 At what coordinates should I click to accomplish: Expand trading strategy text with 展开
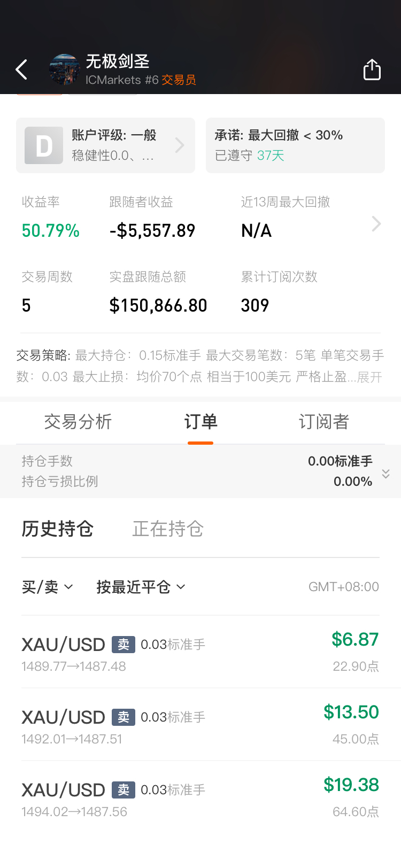coord(369,377)
